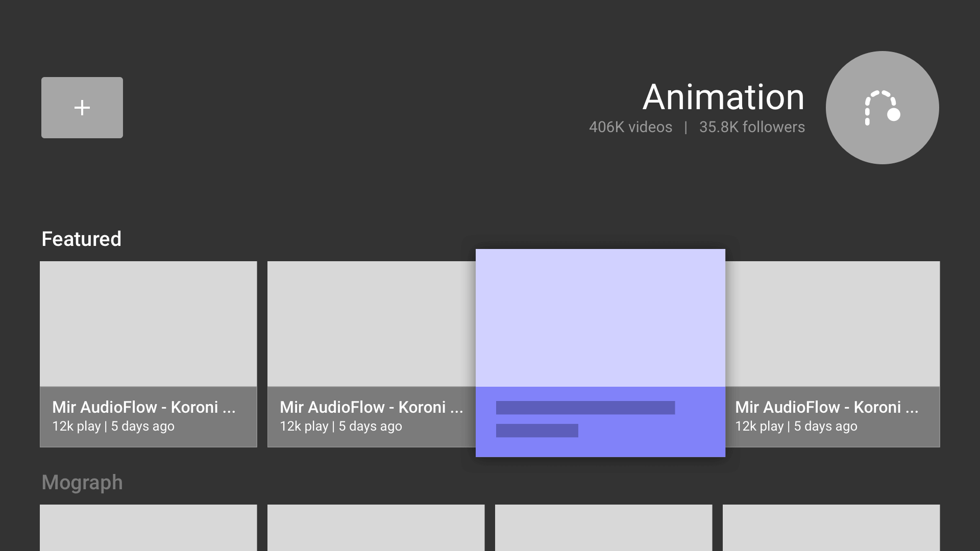Open the second Featured video thumbnail
980x551 pixels.
point(372,324)
